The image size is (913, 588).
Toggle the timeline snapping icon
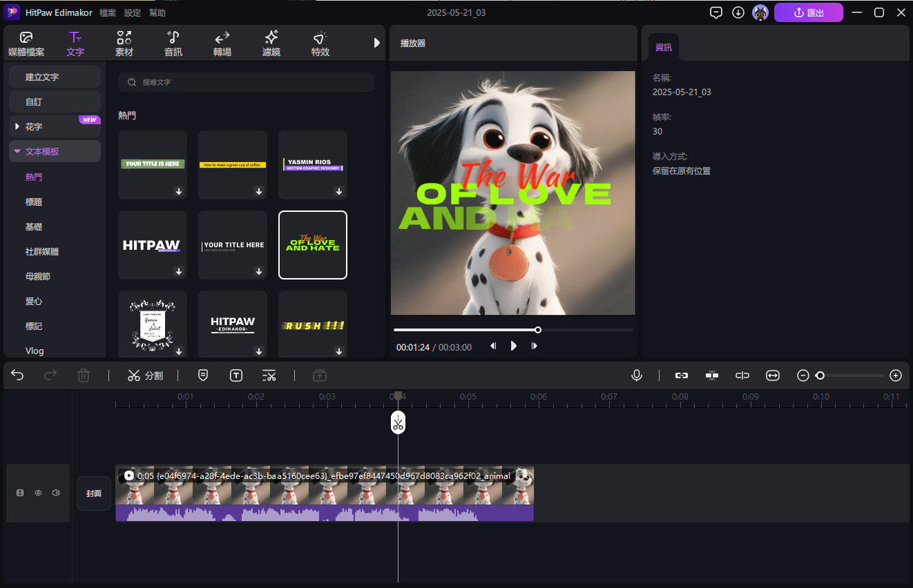click(x=712, y=375)
